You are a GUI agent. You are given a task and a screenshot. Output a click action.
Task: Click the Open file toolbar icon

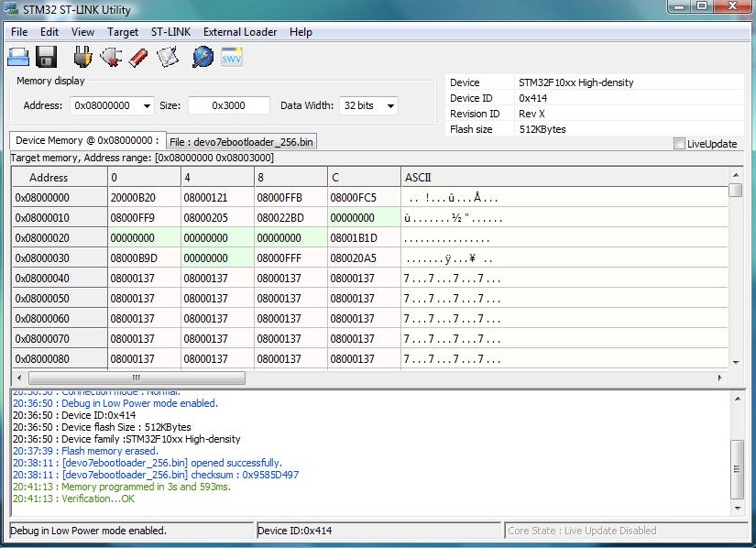click(x=18, y=57)
